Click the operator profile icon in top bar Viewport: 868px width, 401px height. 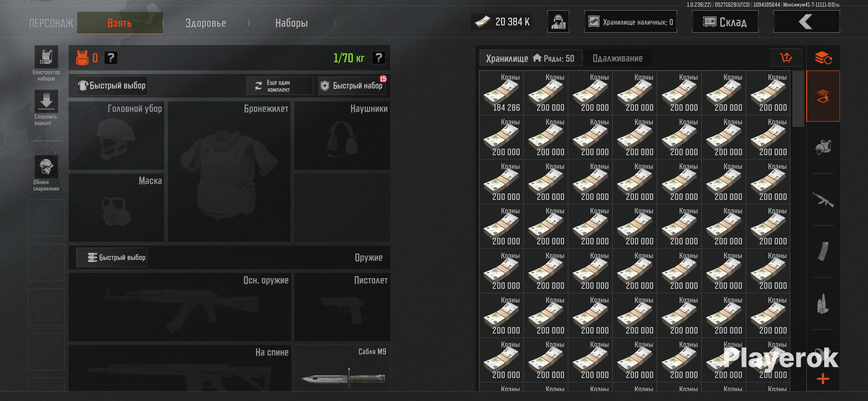click(558, 22)
